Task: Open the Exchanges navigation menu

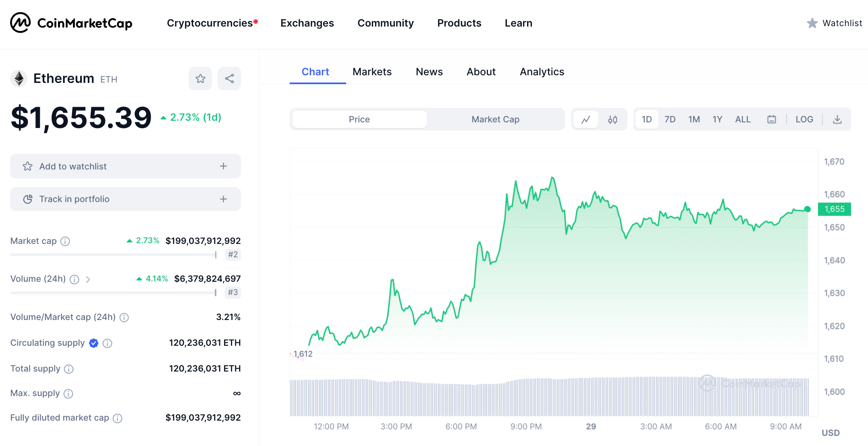Action: (x=307, y=23)
